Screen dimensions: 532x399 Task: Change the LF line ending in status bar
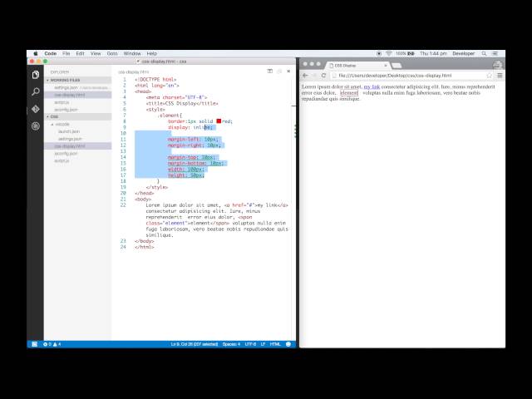click(263, 344)
